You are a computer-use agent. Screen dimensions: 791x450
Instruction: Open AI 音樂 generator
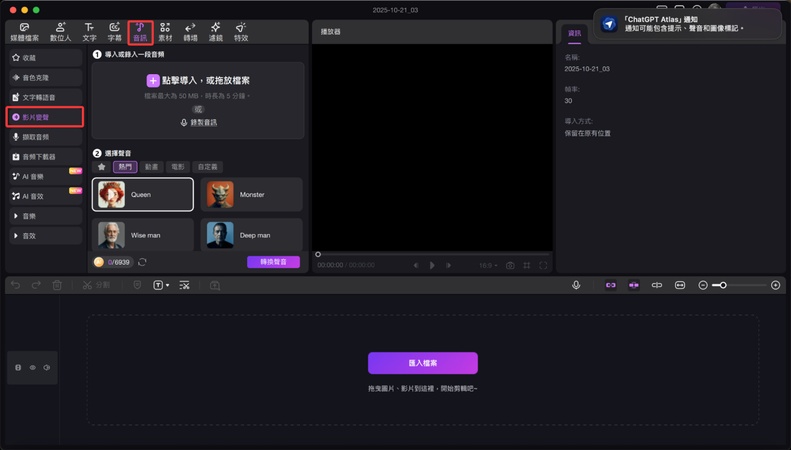[x=45, y=176]
